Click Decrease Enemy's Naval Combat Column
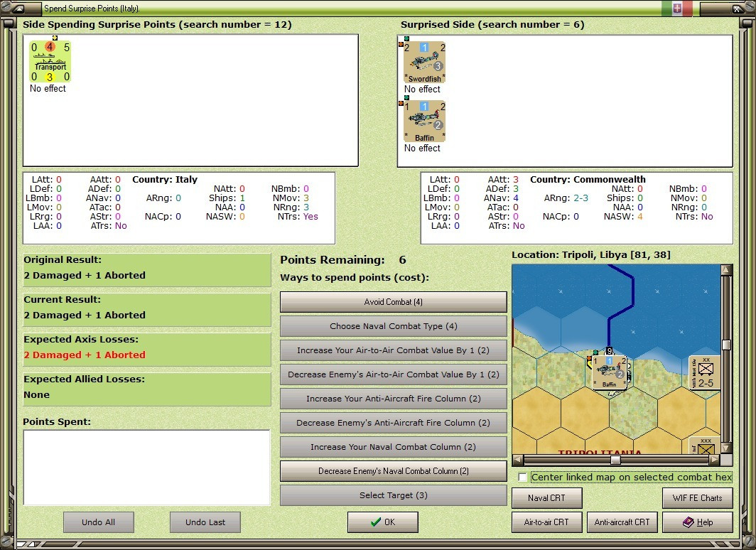 tap(394, 471)
